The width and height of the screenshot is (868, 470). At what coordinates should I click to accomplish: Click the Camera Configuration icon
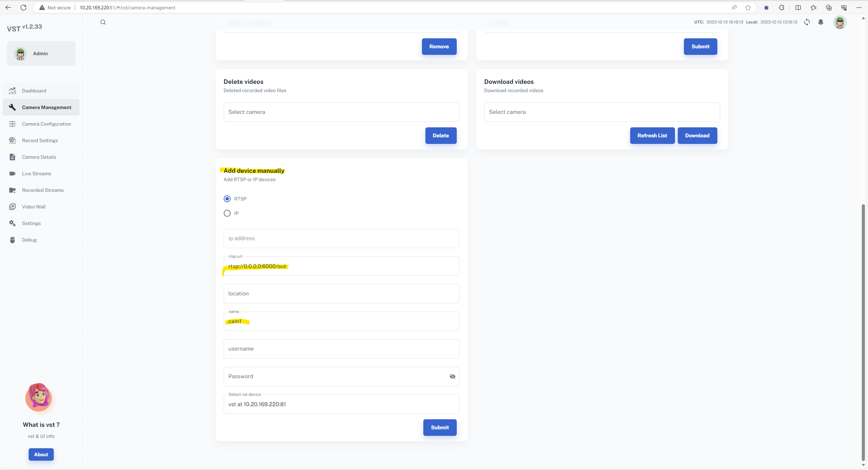[x=13, y=124]
